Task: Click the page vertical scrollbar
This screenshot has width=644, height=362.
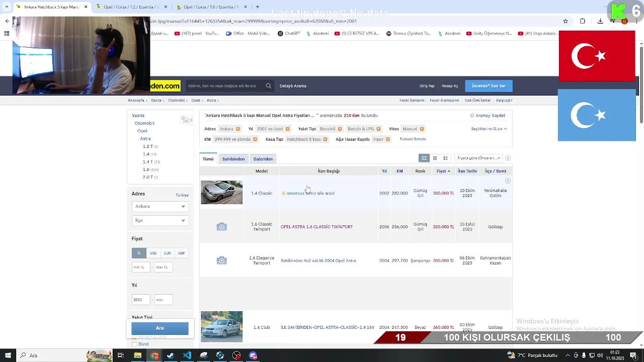Action: 641,85
